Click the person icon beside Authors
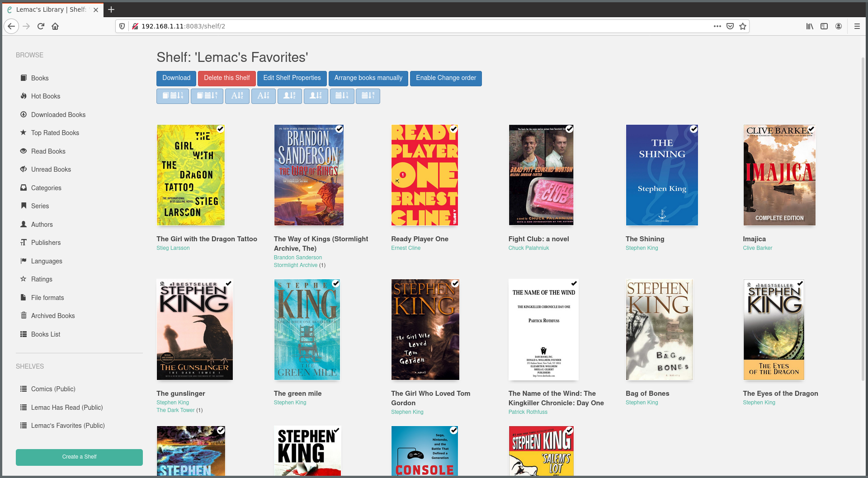 coord(24,224)
